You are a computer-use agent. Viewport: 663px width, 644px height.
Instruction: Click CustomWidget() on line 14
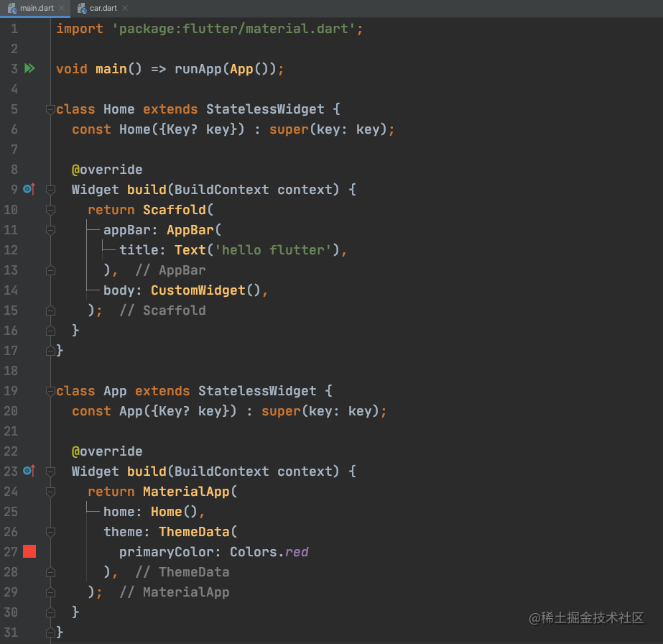coord(205,290)
